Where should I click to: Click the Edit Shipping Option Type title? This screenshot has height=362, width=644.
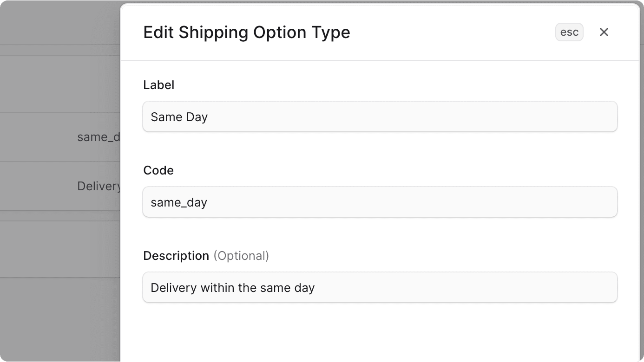247,32
